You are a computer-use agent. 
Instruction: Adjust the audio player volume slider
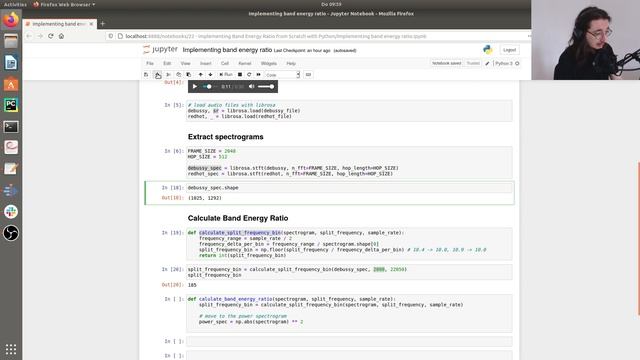coord(266,87)
